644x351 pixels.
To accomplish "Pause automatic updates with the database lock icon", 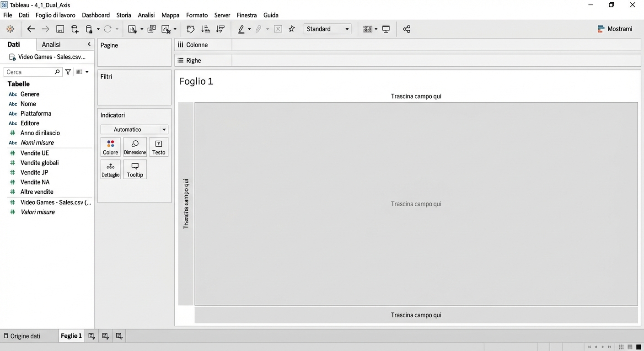I will tap(89, 29).
